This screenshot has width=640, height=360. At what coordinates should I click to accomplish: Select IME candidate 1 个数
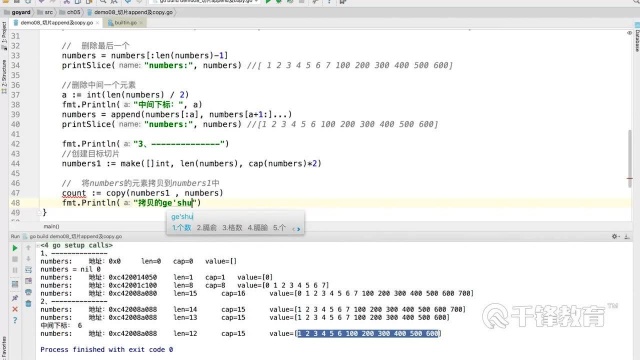click(x=181, y=228)
